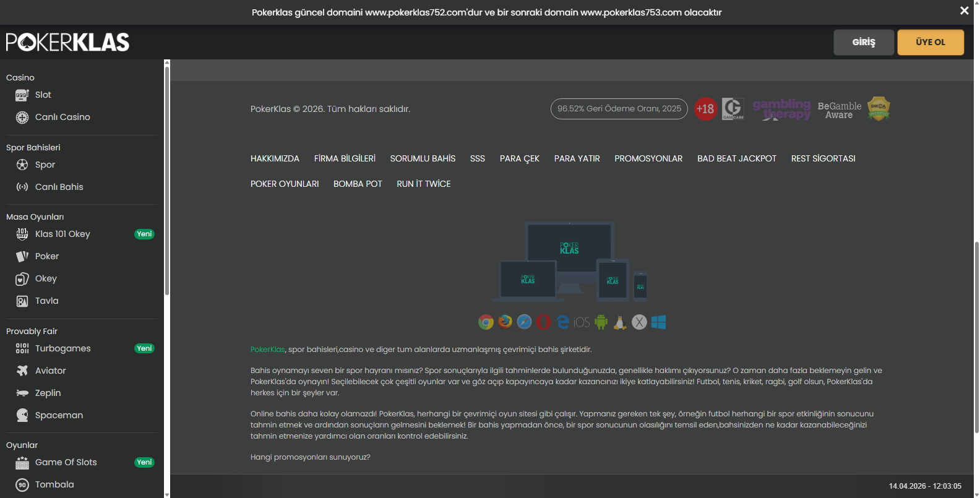The height and width of the screenshot is (498, 980).
Task: Open BOMBA POT footer link
Action: [x=358, y=184]
